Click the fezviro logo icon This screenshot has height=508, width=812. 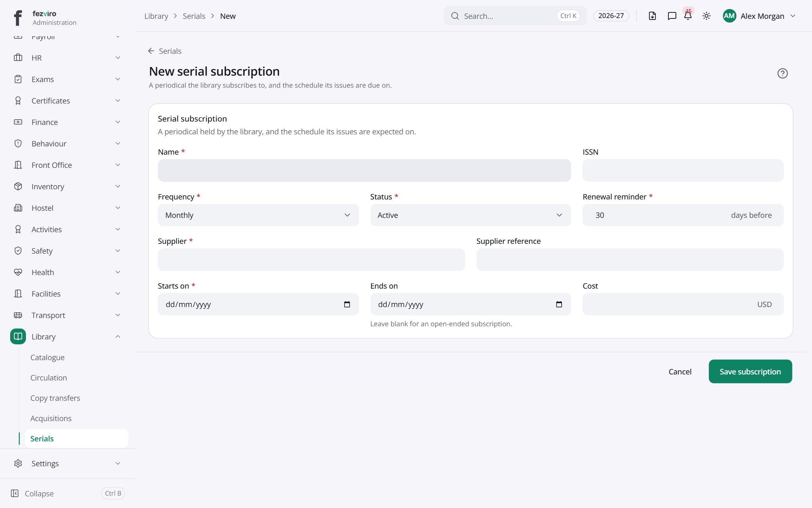pyautogui.click(x=18, y=17)
